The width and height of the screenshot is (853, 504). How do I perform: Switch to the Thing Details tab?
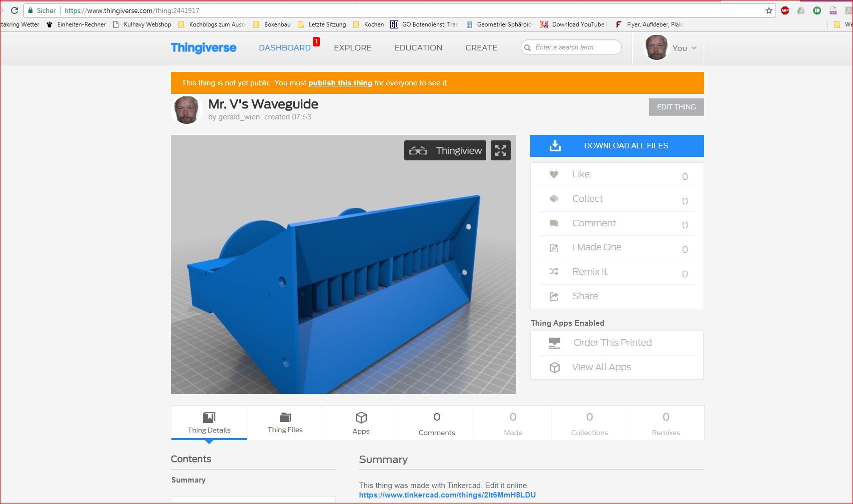click(209, 423)
